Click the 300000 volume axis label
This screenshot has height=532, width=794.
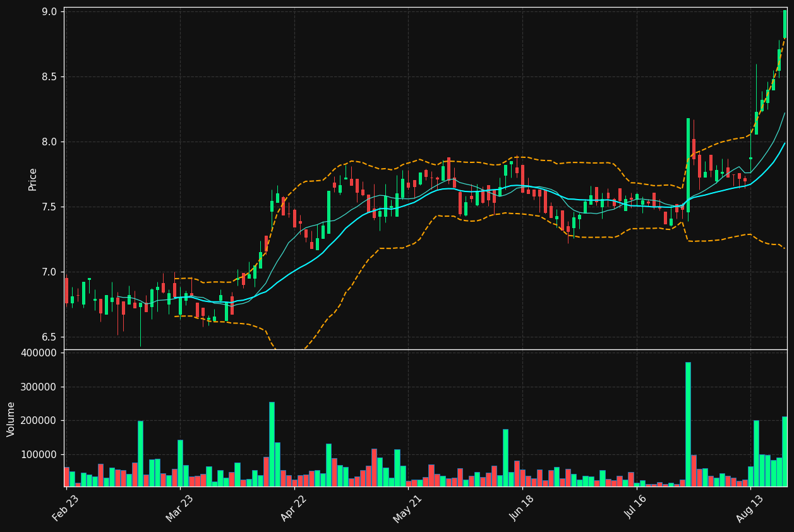[39, 387]
